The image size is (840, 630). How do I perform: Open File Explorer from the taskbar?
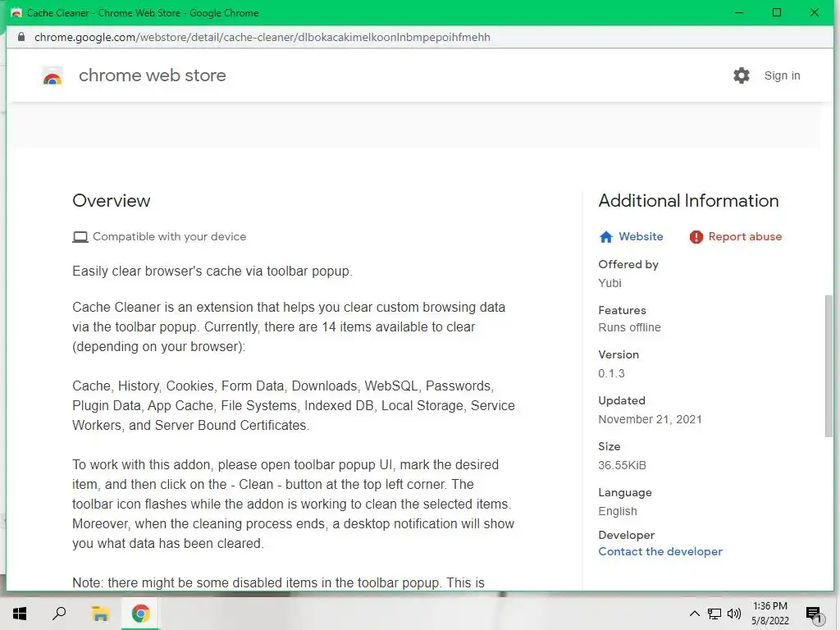[100, 614]
